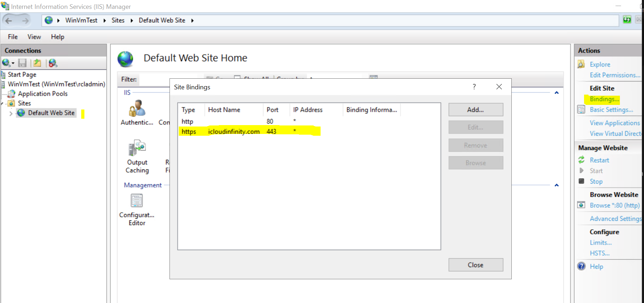Click the Help question mark in Site Bindings
Screen dimensions: 644x303
coord(474,87)
